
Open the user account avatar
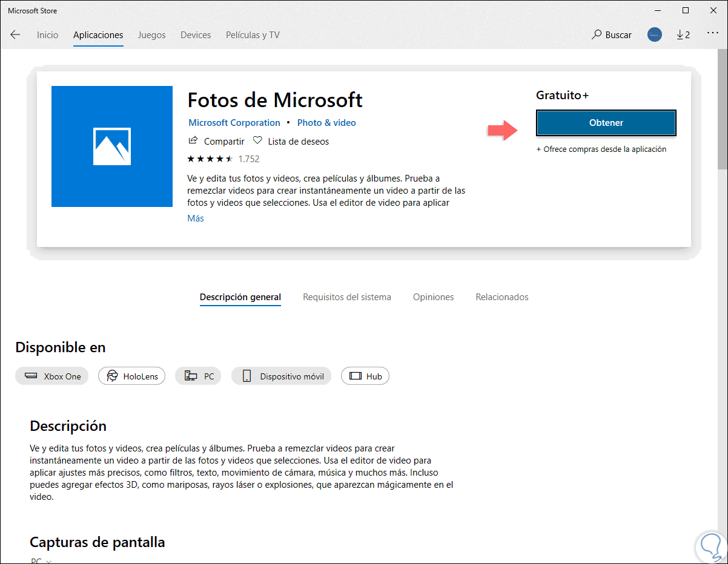pyautogui.click(x=655, y=35)
